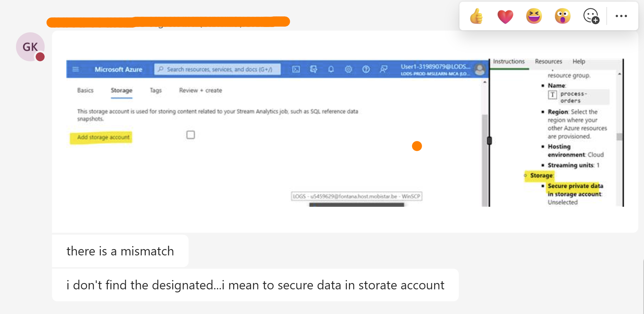React with the surprised emoji
This screenshot has height=314, width=644.
[x=562, y=16]
